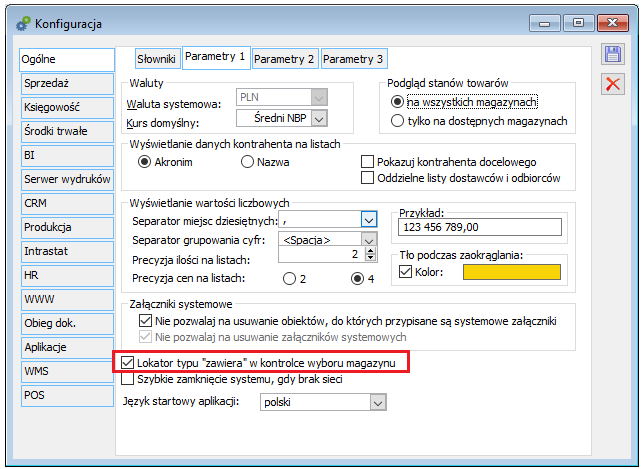
Task: Select the Parametry 1 tab
Action: point(216,58)
